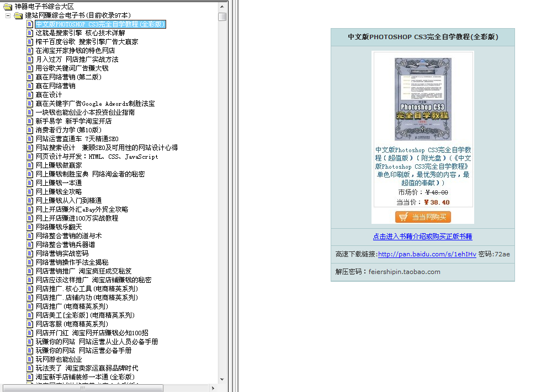This screenshot has width=536, height=392.
Task: Open 网上开店赚进100万实战教程
Action: point(77,218)
